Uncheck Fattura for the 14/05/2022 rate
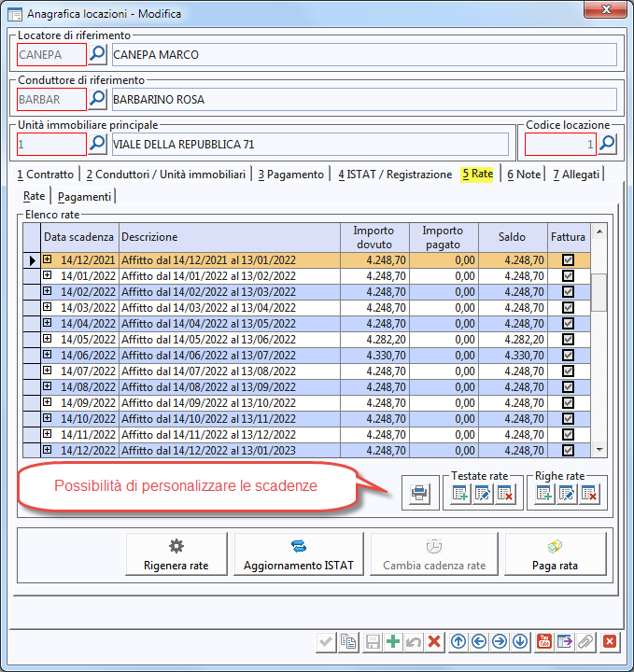This screenshot has width=634, height=672. 568,340
